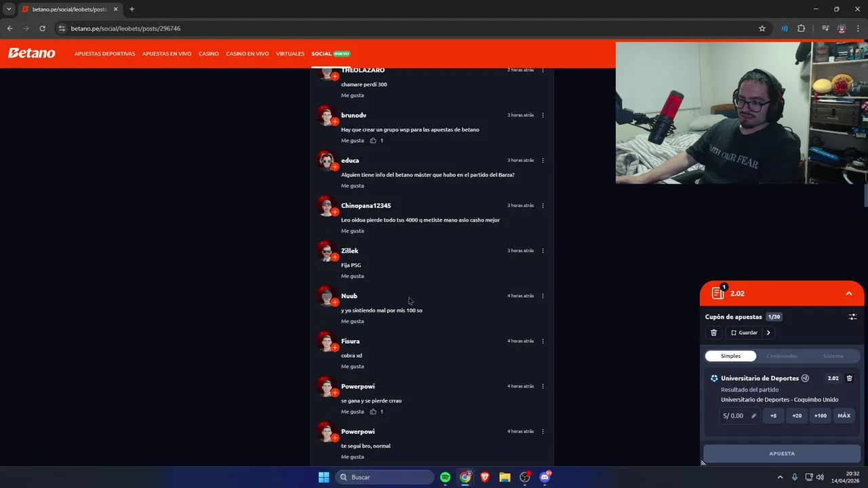Clear all bets with the coupon trash icon
Image resolution: width=868 pixels, height=488 pixels.
[713, 333]
